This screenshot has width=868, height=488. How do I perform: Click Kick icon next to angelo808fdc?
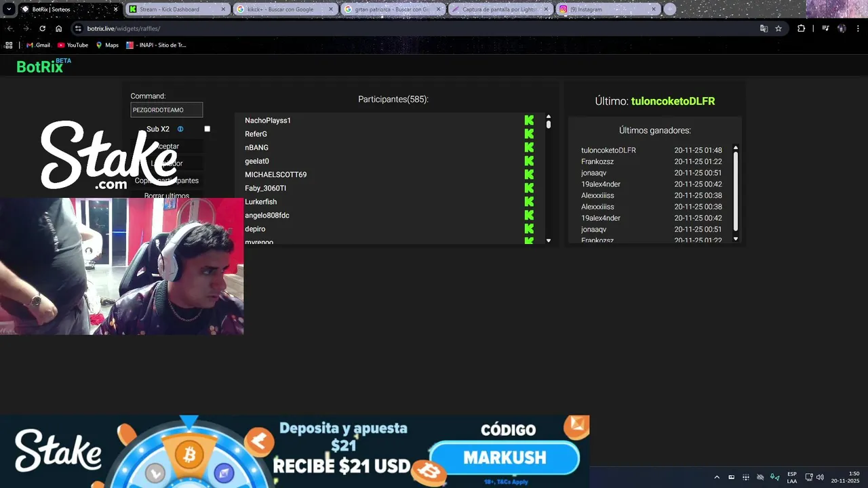pos(529,215)
